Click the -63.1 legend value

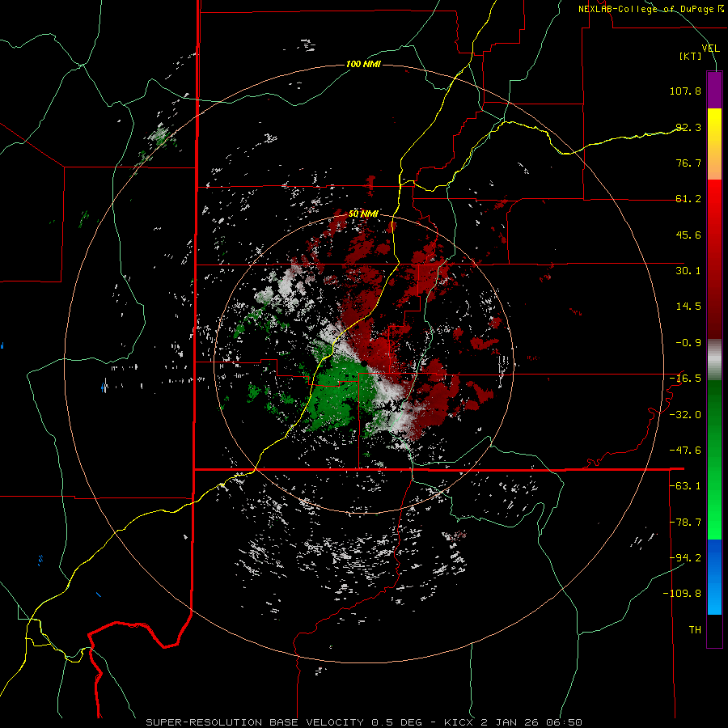(x=685, y=486)
